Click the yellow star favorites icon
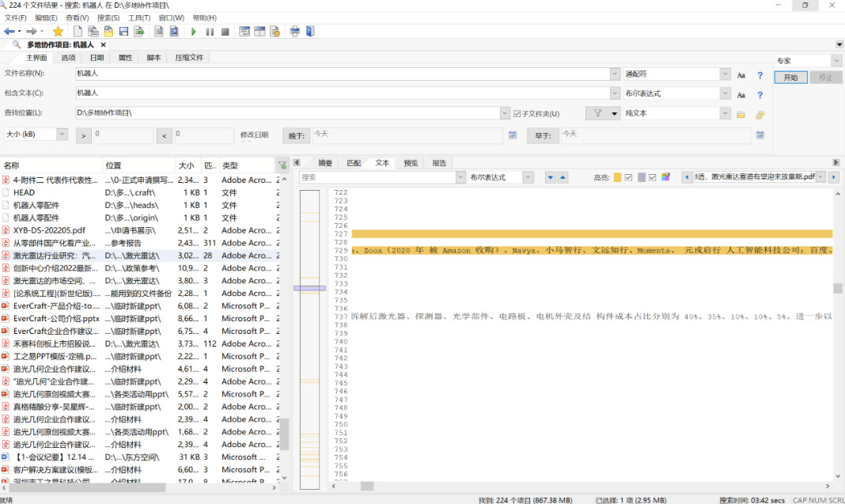Image resolution: width=845 pixels, height=504 pixels. click(x=58, y=32)
